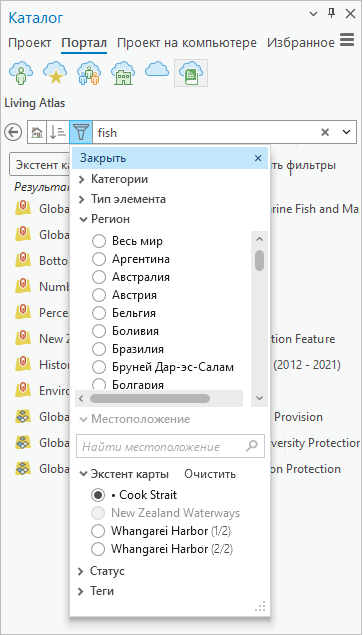This screenshot has height=635, width=363.
Task: Select Whangarei Harbor (1/2) extent
Action: click(x=98, y=531)
